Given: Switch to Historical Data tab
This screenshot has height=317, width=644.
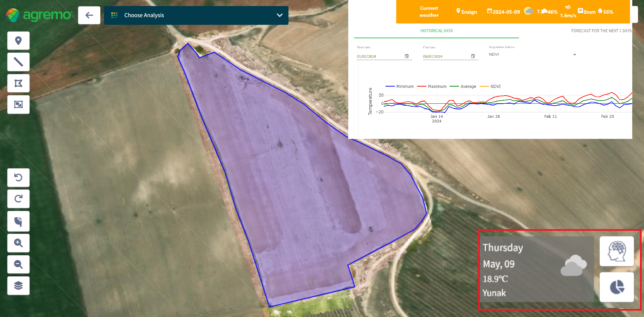Looking at the screenshot, I should coord(436,31).
